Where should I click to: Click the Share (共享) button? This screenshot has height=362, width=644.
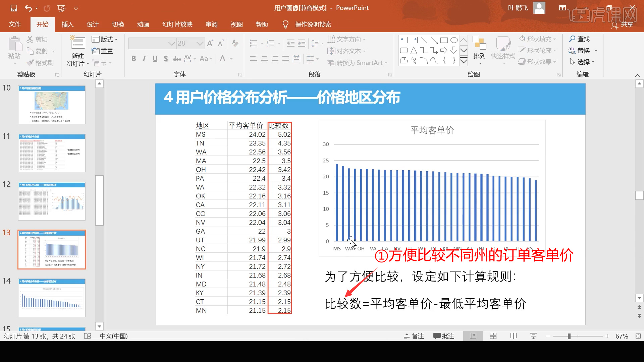623,25
